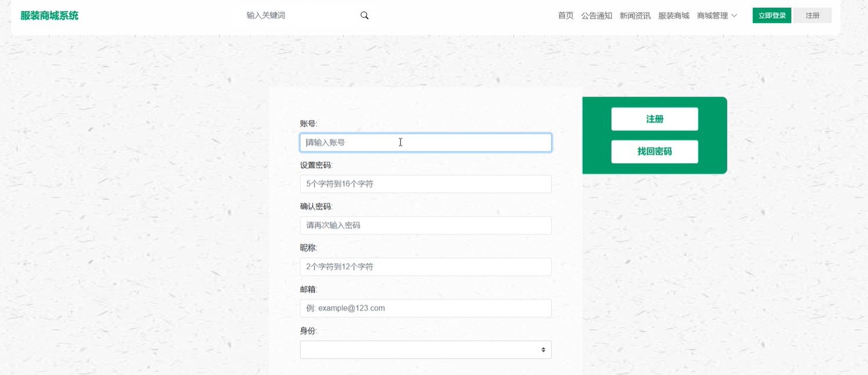Go to 首页 in the navigation
The height and width of the screenshot is (375, 868).
click(x=566, y=16)
